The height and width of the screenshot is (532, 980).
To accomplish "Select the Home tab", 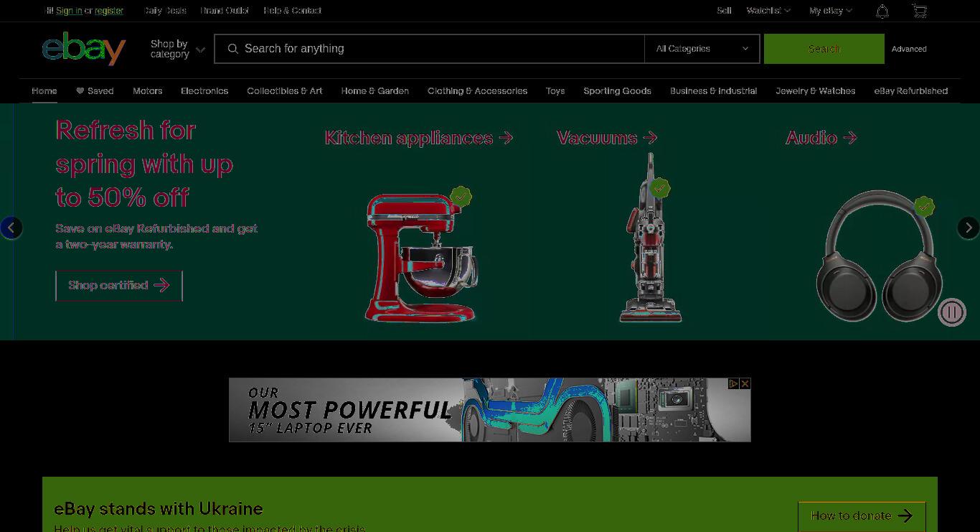I will click(44, 91).
